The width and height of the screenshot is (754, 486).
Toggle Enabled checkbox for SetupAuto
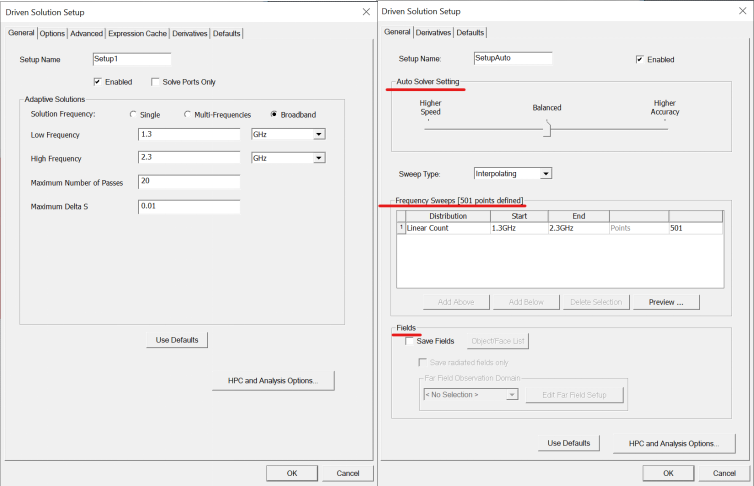(640, 60)
